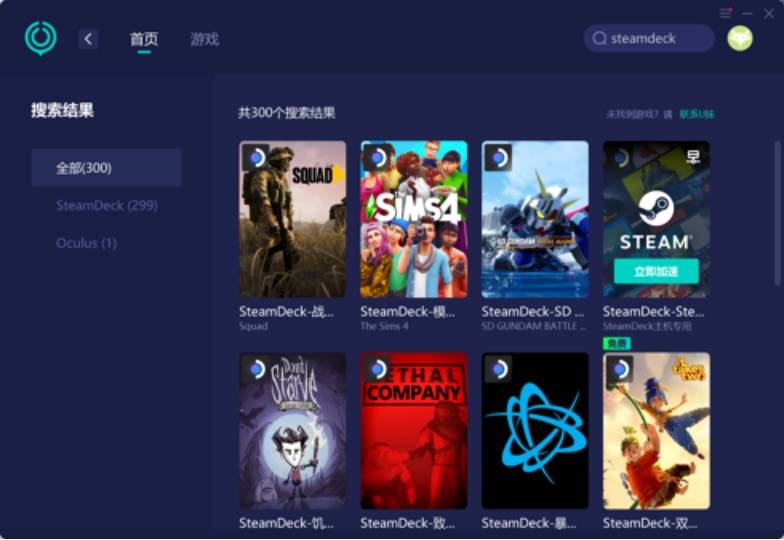Open the hamburger menu in title bar
This screenshot has width=784, height=540.
(725, 13)
